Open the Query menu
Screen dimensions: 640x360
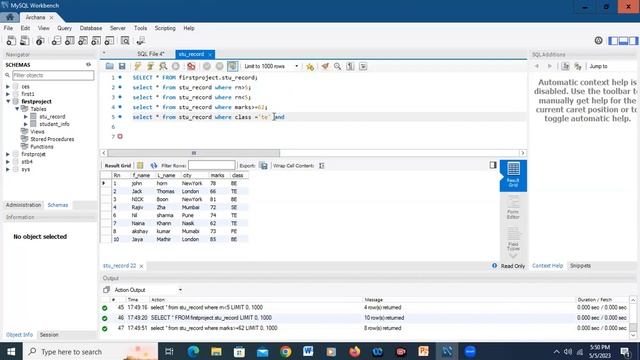(64, 28)
